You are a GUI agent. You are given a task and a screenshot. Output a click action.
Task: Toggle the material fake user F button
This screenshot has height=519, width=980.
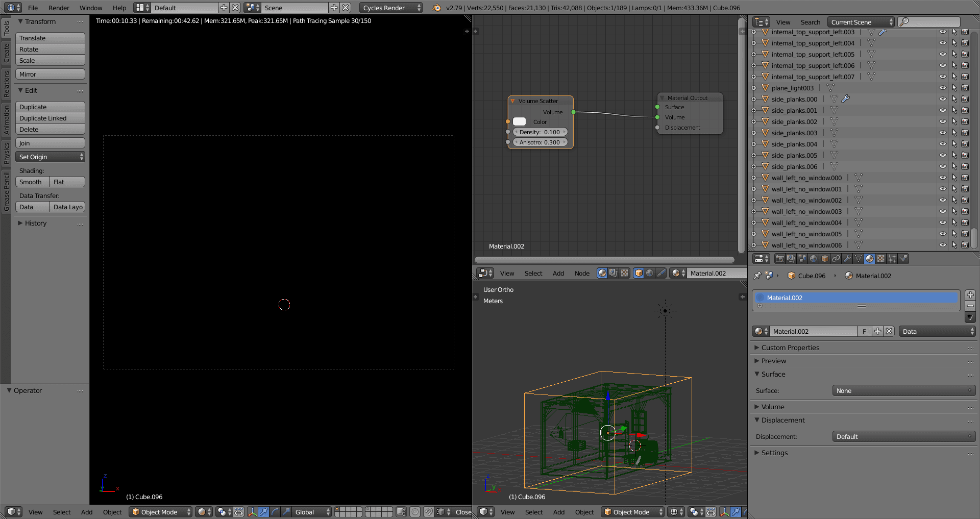[x=864, y=331]
